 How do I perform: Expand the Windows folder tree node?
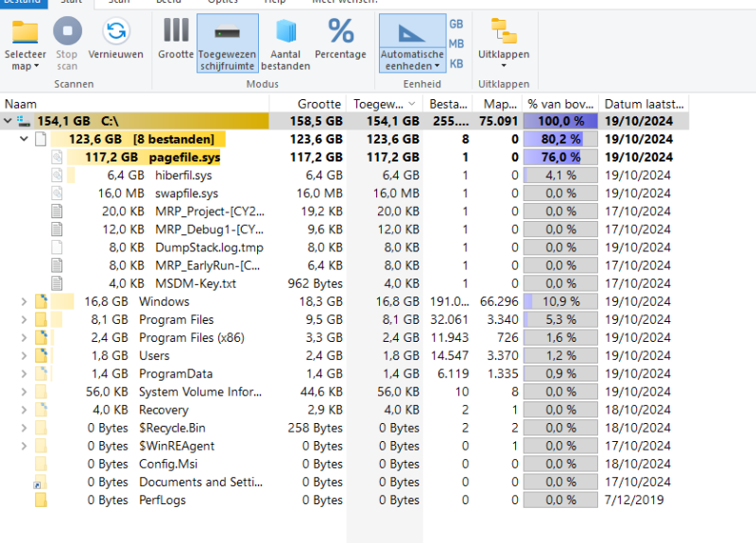tap(25, 302)
